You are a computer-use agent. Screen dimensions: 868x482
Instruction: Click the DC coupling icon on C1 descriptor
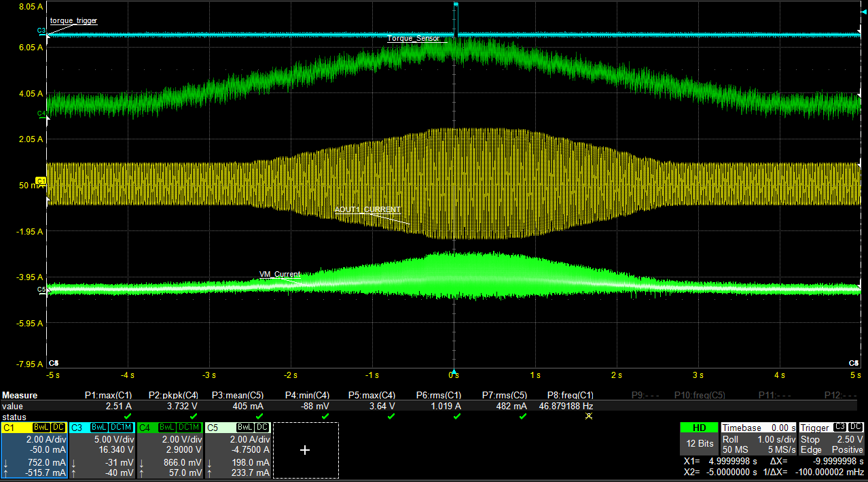coord(58,428)
